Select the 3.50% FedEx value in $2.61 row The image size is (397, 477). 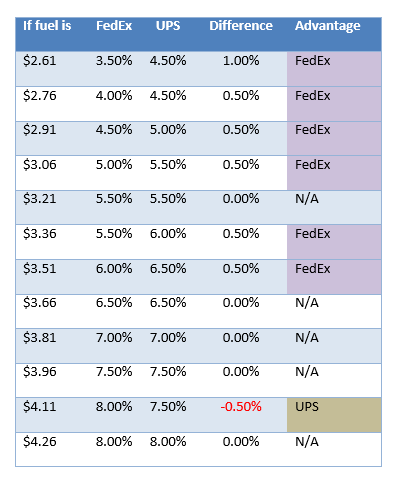coord(114,61)
